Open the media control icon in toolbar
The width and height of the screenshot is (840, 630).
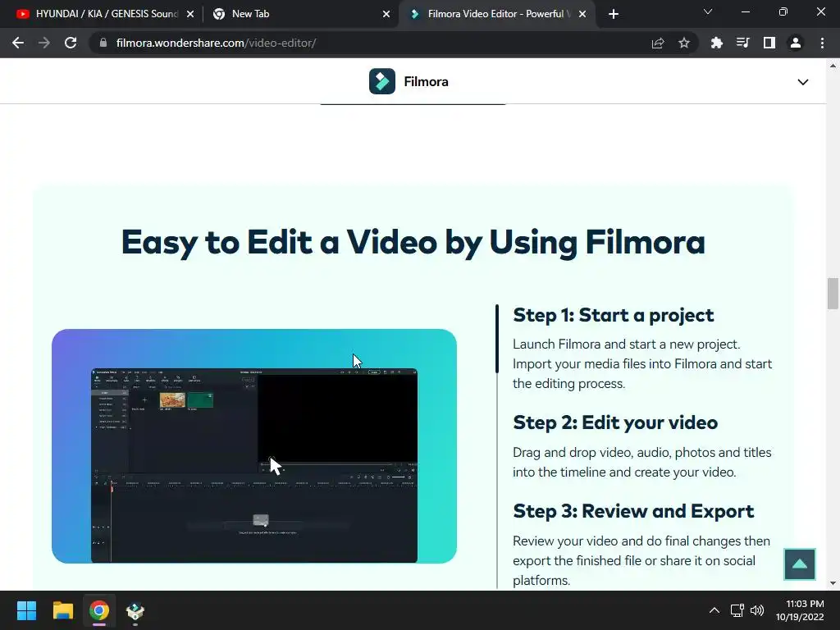point(742,43)
